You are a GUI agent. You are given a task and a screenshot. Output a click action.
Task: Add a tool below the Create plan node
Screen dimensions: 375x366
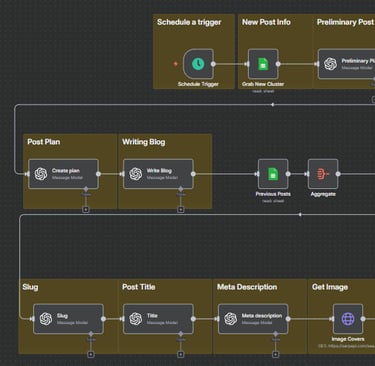86,209
